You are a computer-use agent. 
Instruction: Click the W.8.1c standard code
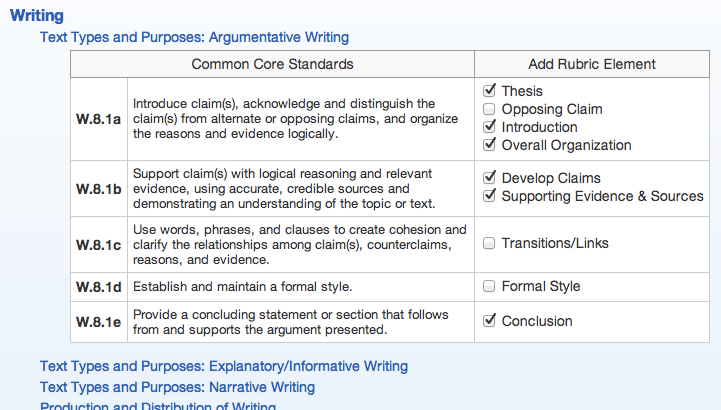pos(99,244)
